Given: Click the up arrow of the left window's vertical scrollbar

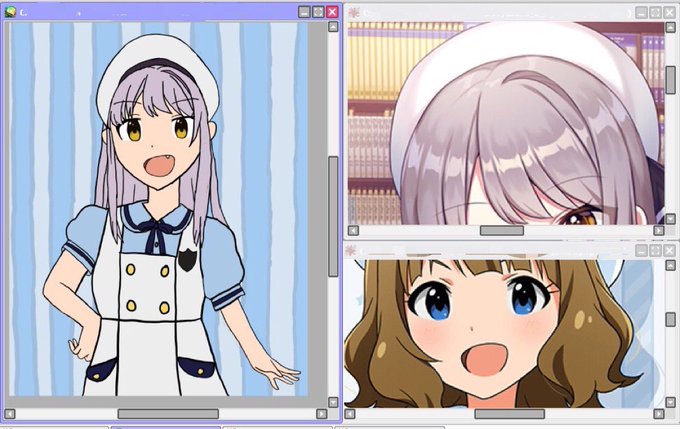Looking at the screenshot, I should point(333,27).
